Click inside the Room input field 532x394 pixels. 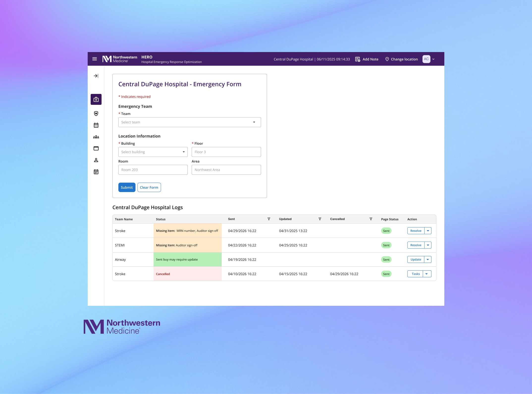[153, 169]
